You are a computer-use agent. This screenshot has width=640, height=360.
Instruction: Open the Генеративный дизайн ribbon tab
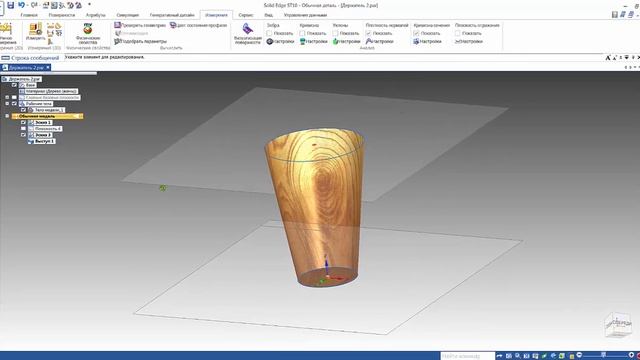point(172,15)
